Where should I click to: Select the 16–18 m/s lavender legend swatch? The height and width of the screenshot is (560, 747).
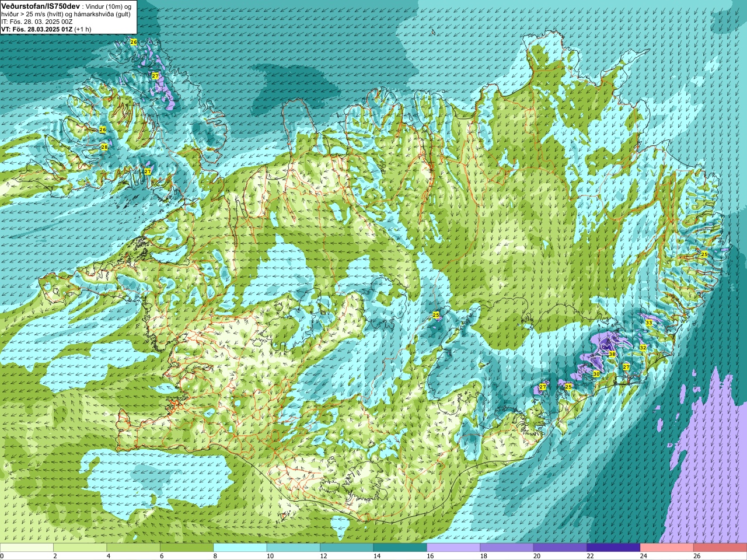453,548
